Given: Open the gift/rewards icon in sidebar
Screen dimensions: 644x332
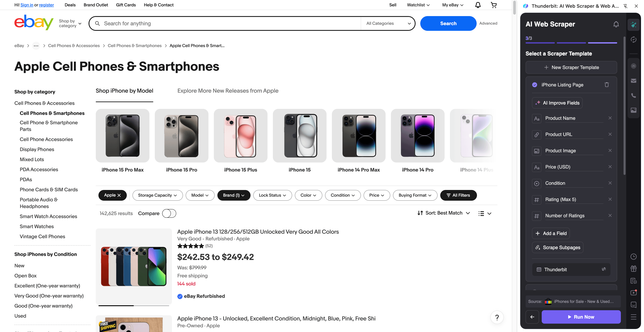Looking at the screenshot, I should point(633,269).
